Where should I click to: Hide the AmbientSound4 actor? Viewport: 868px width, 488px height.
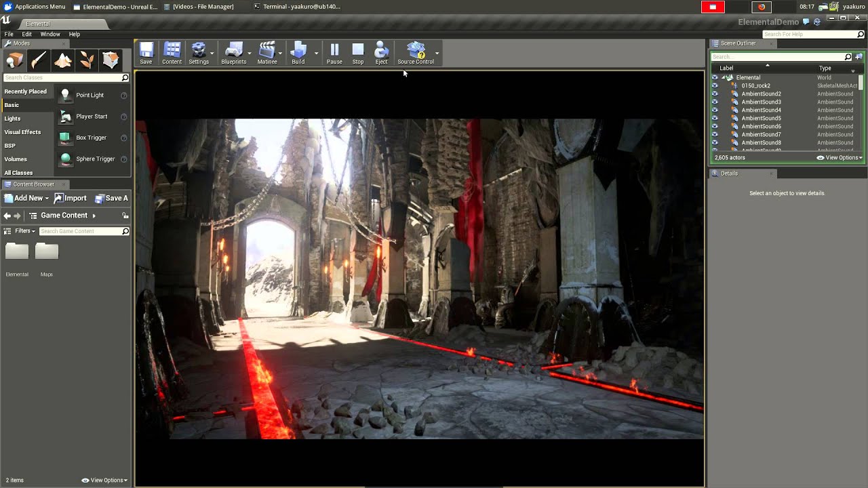click(x=714, y=110)
